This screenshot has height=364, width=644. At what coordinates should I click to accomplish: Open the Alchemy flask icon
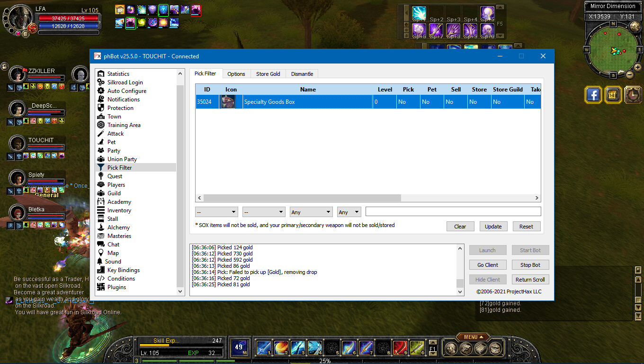[x=100, y=227]
